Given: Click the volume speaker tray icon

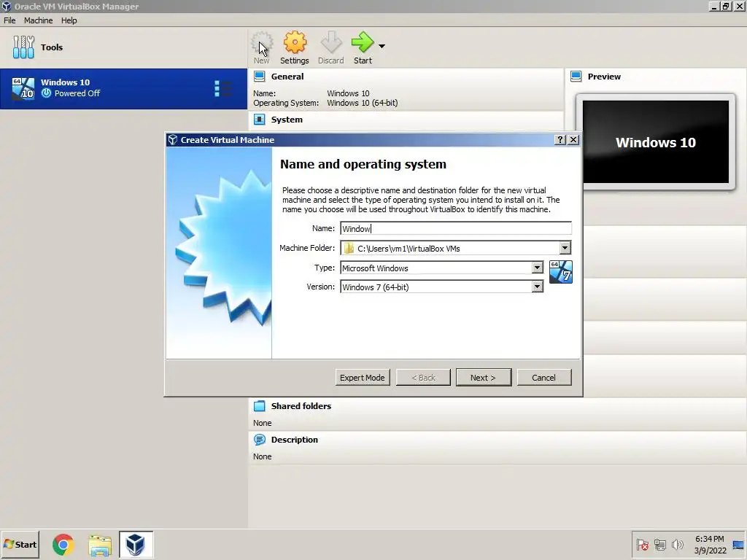Looking at the screenshot, I should coord(677,544).
